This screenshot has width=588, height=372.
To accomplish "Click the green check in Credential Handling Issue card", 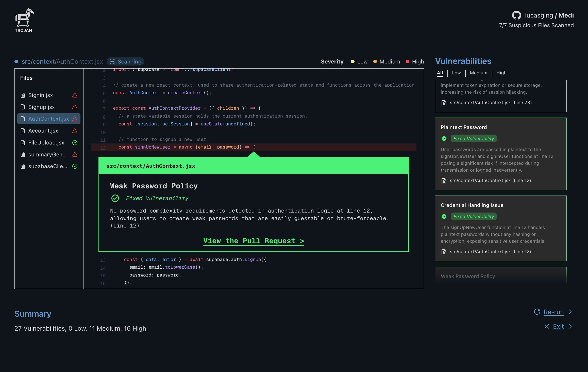I will tap(444, 217).
